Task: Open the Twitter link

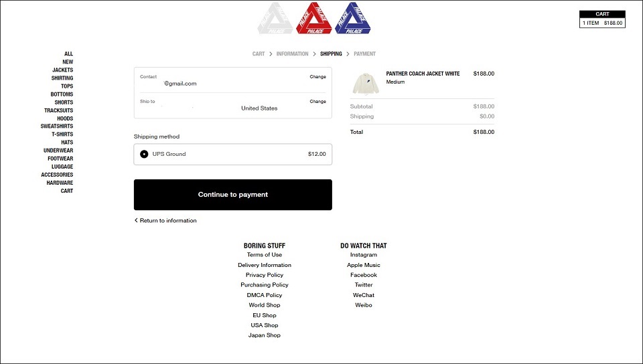Action: [x=364, y=285]
